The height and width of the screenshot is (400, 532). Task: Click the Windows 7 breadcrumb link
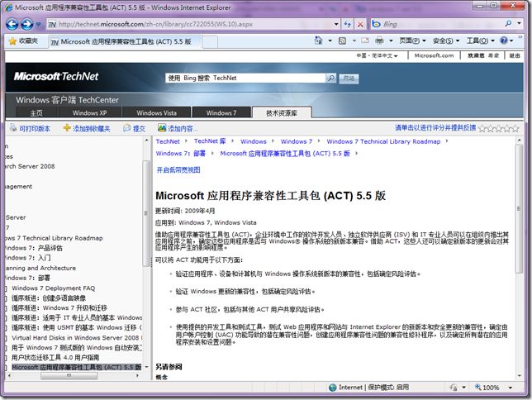point(297,141)
